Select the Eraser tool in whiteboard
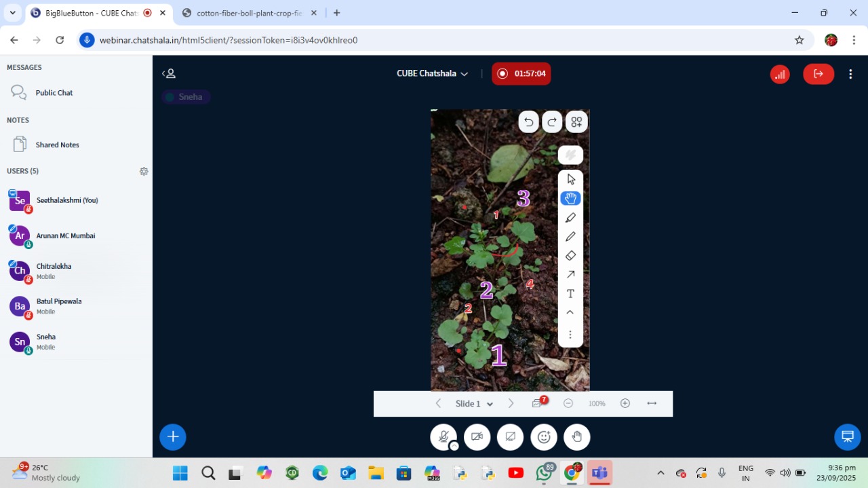 click(570, 256)
